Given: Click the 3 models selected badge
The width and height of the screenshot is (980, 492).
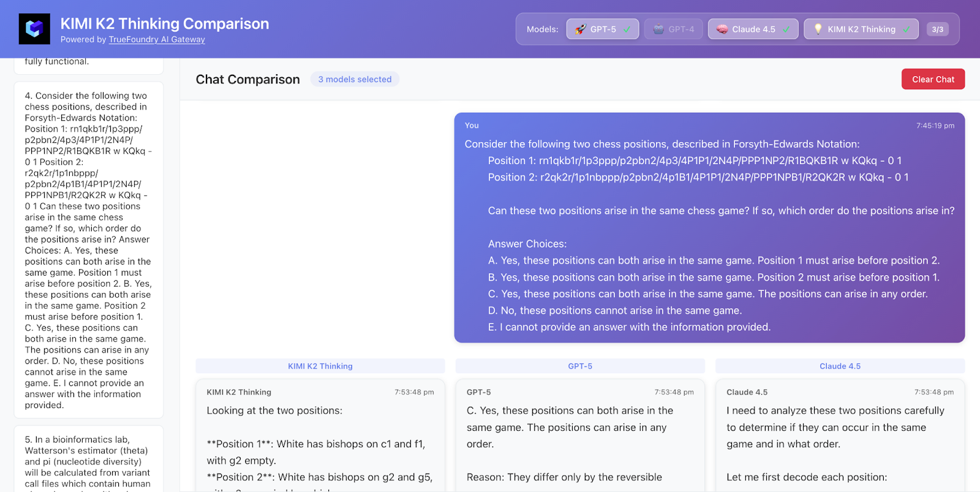Looking at the screenshot, I should tap(355, 79).
